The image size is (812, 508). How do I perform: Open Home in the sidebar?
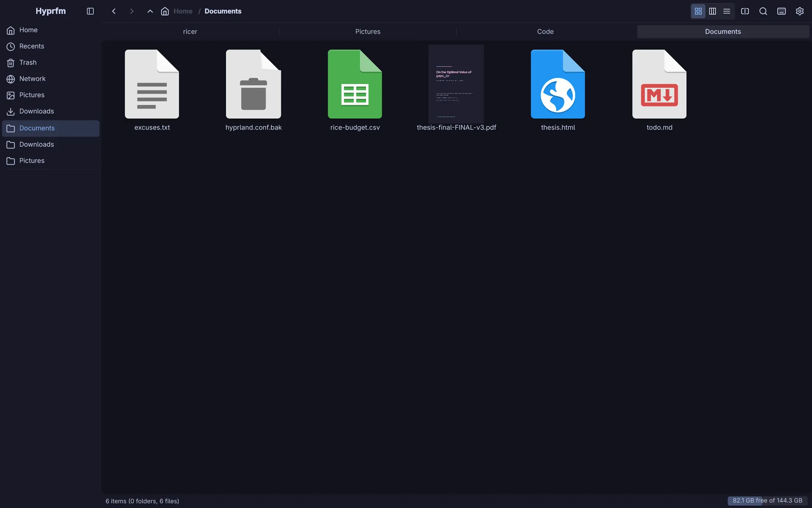pos(51,30)
